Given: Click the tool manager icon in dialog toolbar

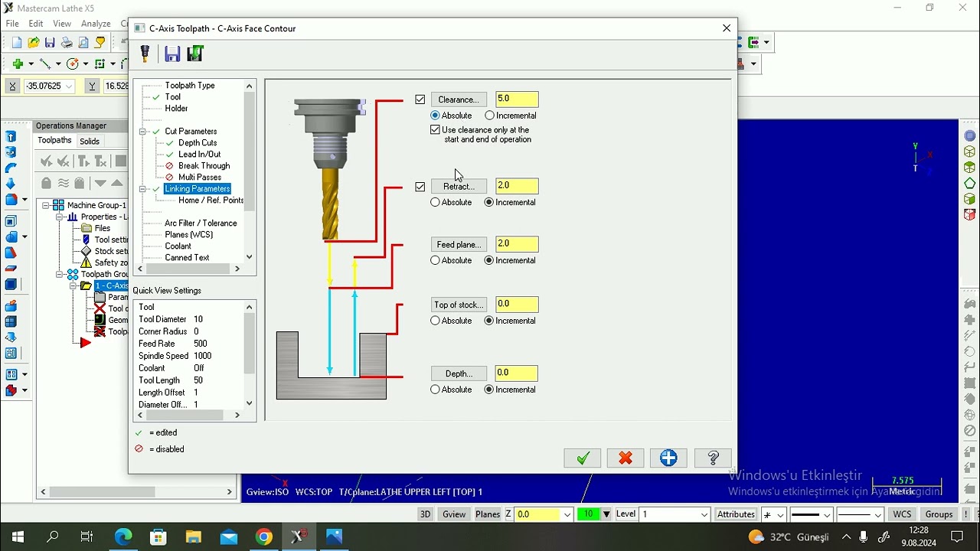Looking at the screenshot, I should (x=145, y=54).
